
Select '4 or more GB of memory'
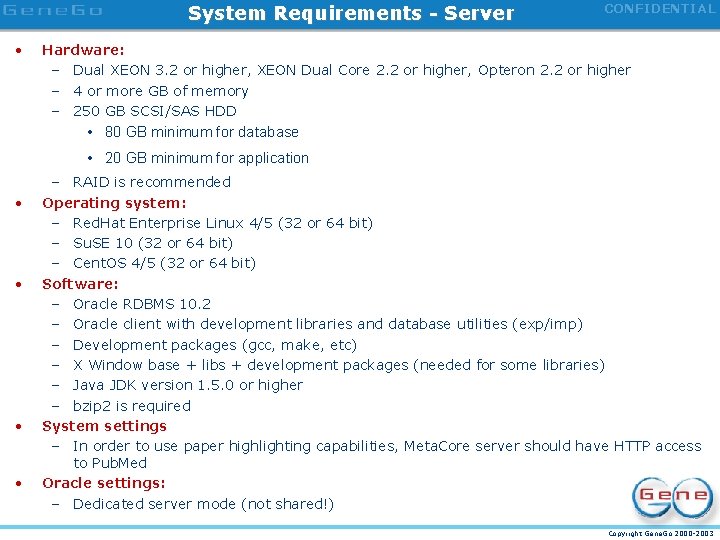(161, 91)
